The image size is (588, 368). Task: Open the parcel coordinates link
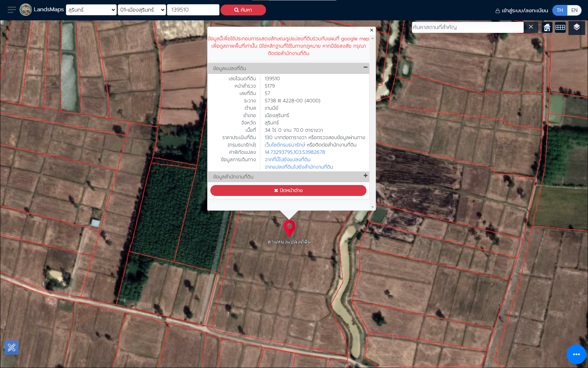(x=295, y=152)
